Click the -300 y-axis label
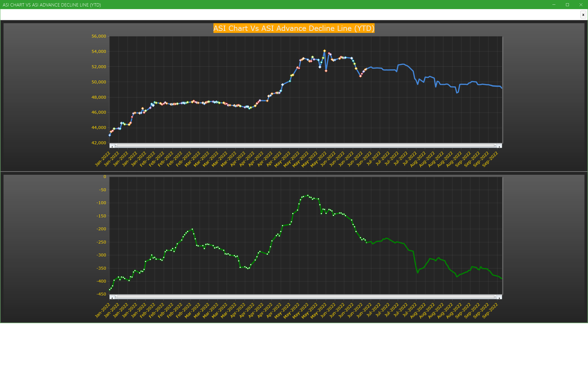Screen dimensions: 588x376 click(x=101, y=255)
